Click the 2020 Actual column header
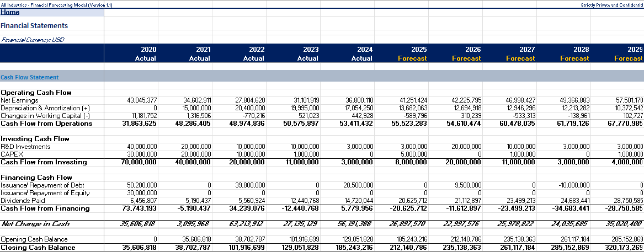Screen dimensions: 644x252 point(145,54)
